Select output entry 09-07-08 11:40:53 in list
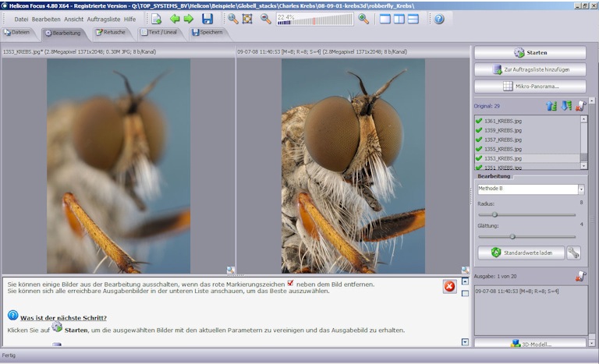 coord(519,292)
